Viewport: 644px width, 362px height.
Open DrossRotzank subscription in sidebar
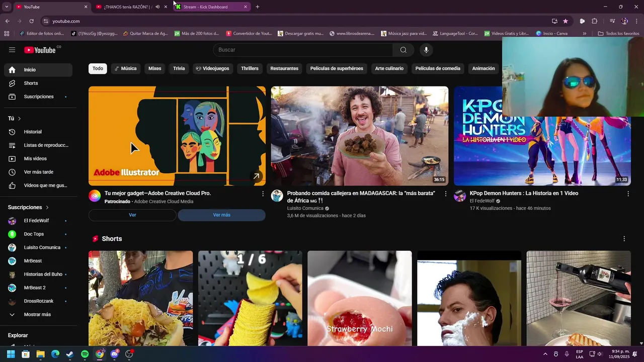(38, 301)
